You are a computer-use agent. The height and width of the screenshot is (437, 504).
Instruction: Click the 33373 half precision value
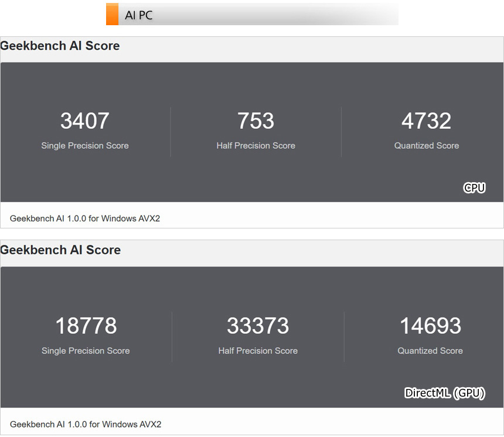(x=258, y=326)
